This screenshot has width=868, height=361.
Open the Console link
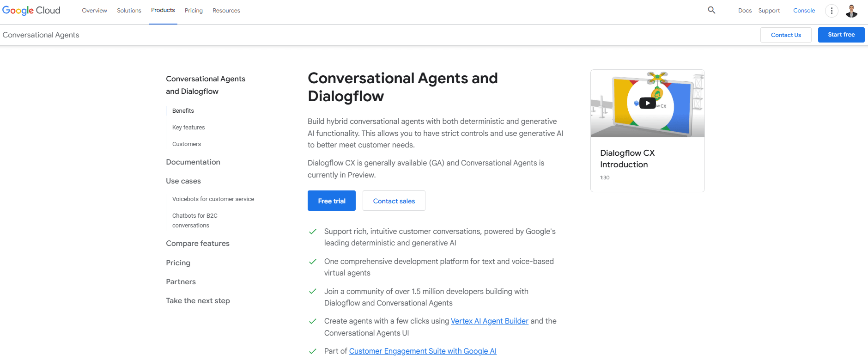804,11
